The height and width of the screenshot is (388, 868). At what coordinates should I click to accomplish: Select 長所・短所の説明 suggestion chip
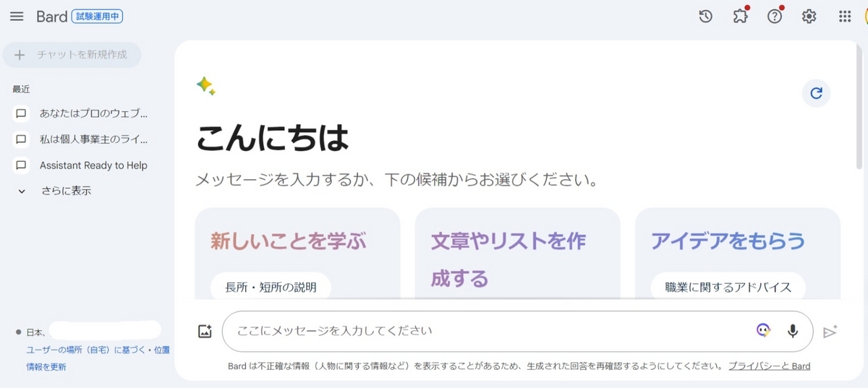click(x=271, y=287)
